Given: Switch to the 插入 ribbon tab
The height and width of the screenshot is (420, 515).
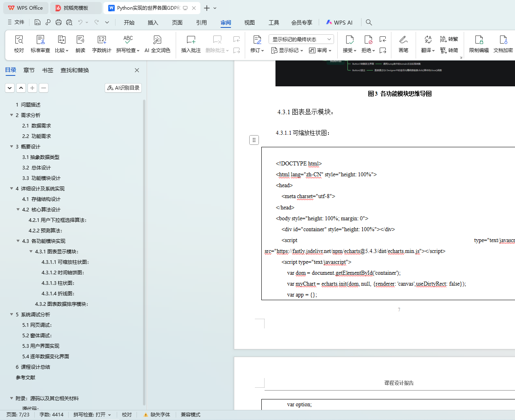Looking at the screenshot, I should pos(153,23).
